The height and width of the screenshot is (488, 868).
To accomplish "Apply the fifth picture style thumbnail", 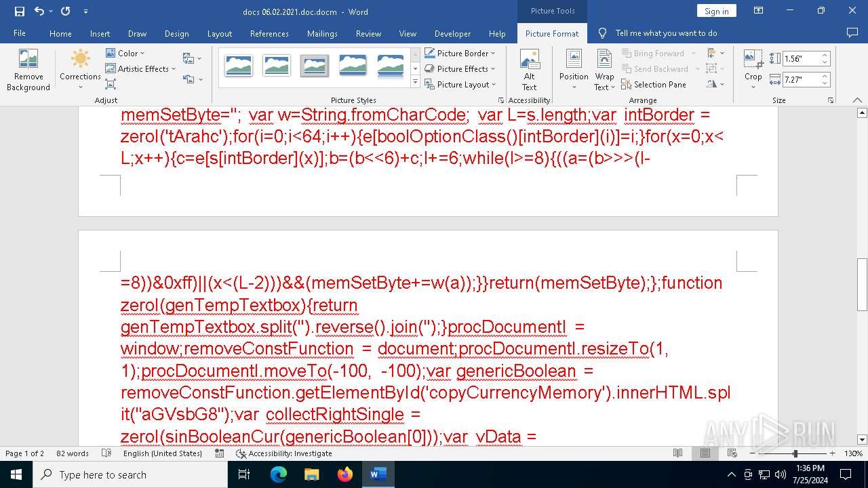I will click(x=391, y=66).
